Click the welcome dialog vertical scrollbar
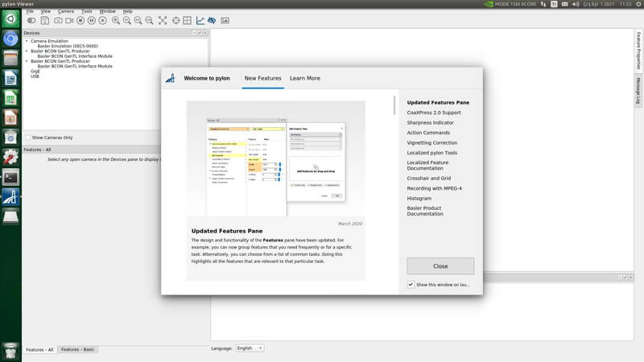The width and height of the screenshot is (644, 362). (x=394, y=105)
